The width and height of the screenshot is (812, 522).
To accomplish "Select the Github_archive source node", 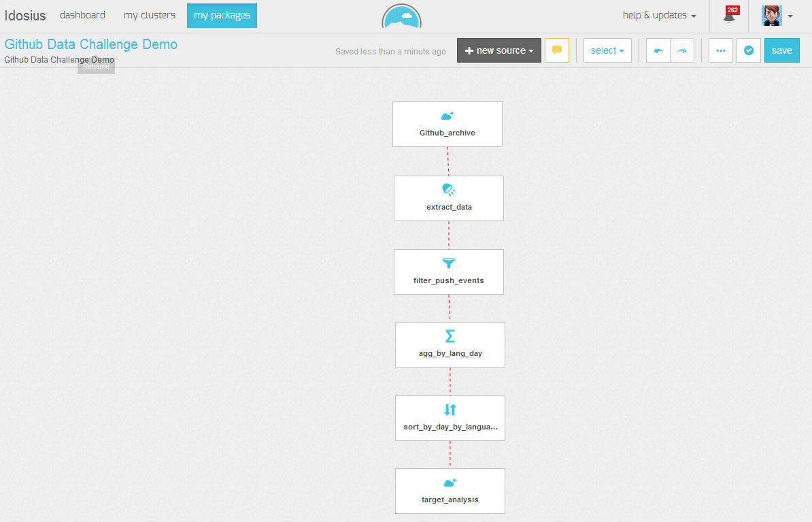I will click(447, 124).
